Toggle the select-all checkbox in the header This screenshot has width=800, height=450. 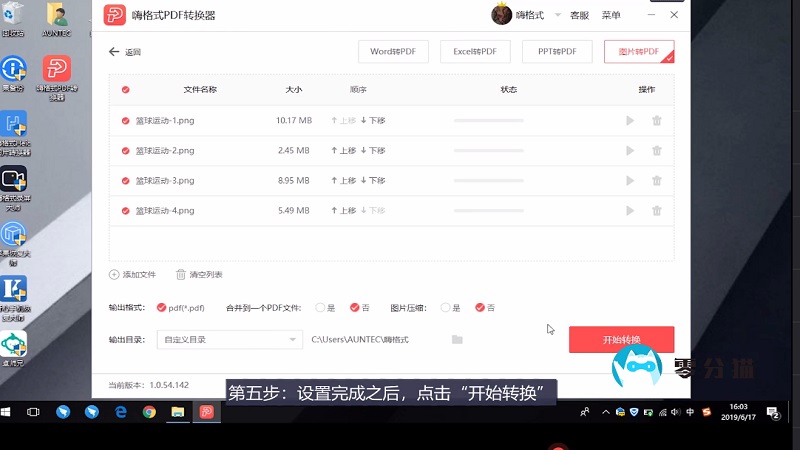pos(125,90)
